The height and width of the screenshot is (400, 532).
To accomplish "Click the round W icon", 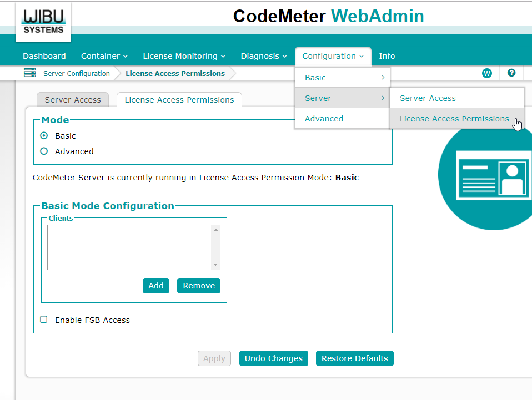I will 487,73.
